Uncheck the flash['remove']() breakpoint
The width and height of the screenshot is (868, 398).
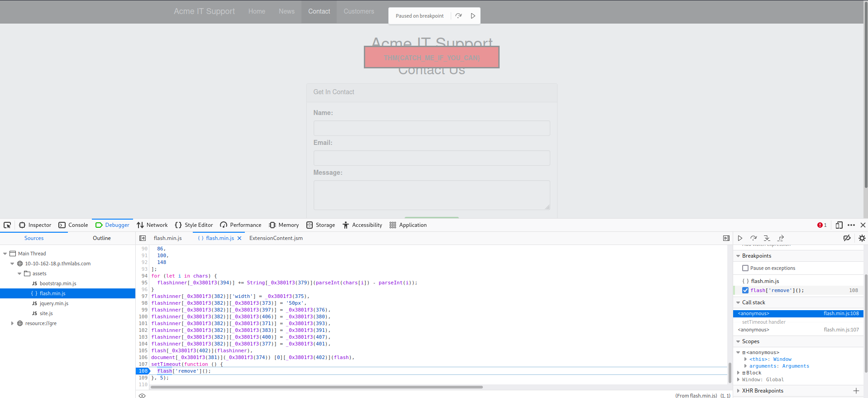point(745,290)
